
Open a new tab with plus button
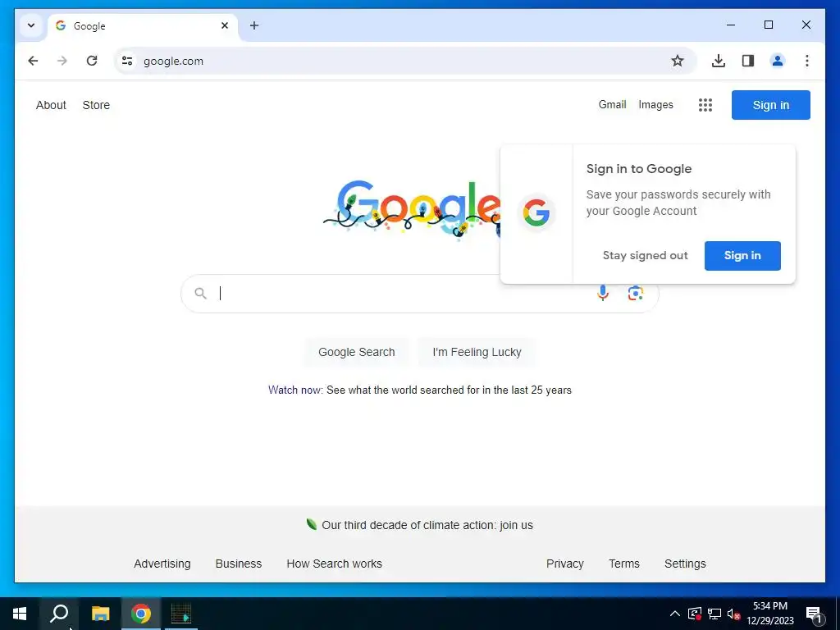coord(254,25)
